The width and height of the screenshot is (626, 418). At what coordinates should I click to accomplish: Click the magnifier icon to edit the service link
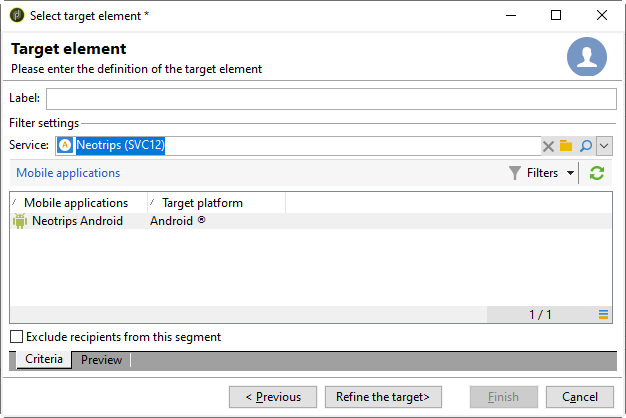click(x=586, y=146)
